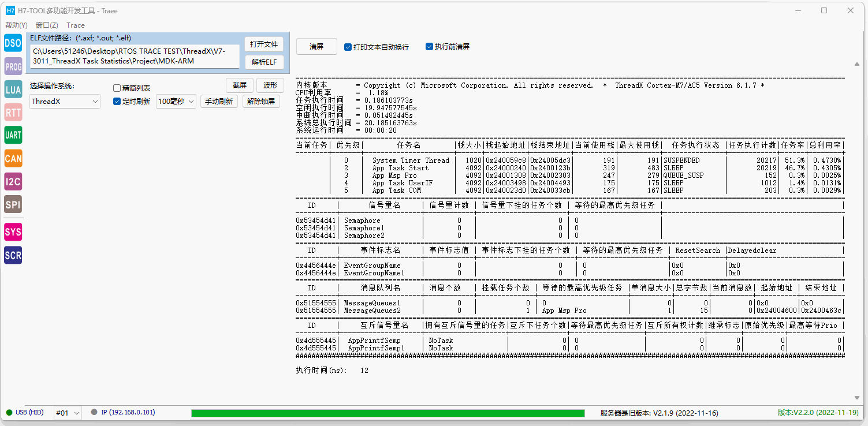Uncheck 执行前清屏 option

pos(429,47)
